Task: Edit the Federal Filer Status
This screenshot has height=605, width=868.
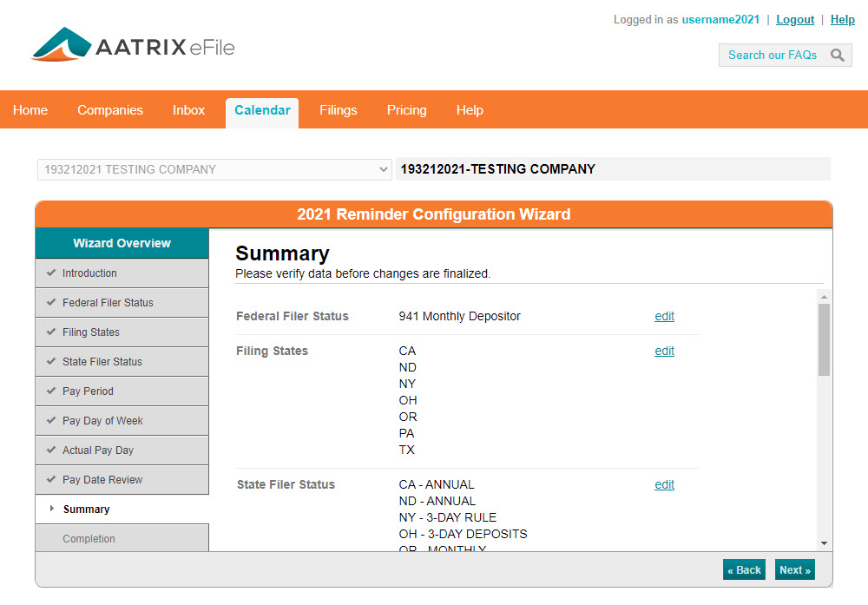Action: pyautogui.click(x=664, y=317)
